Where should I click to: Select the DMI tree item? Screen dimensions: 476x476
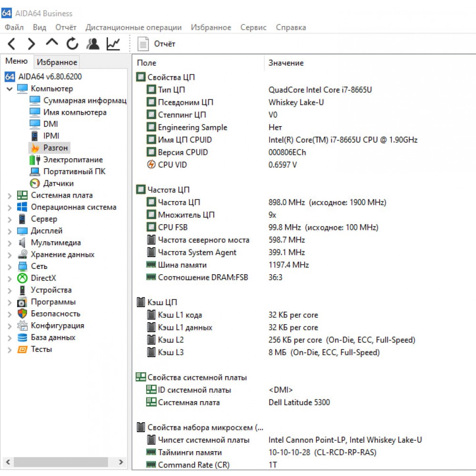(50, 124)
